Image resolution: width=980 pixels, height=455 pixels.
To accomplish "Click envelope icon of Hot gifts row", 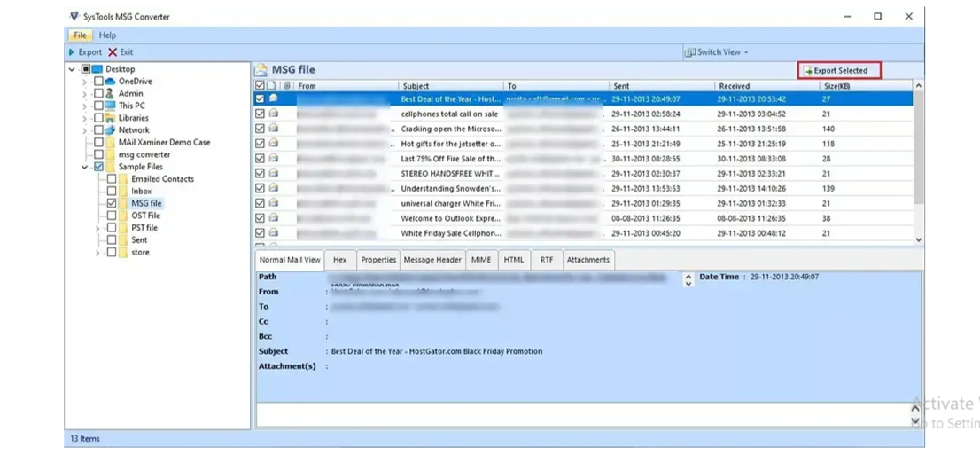I will (x=273, y=144).
